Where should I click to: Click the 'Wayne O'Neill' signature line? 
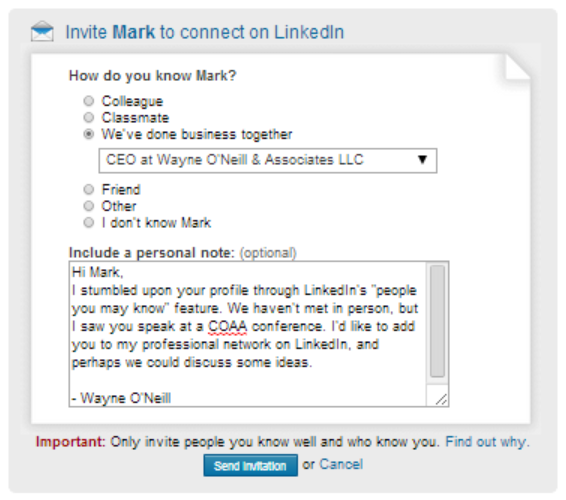tap(121, 399)
